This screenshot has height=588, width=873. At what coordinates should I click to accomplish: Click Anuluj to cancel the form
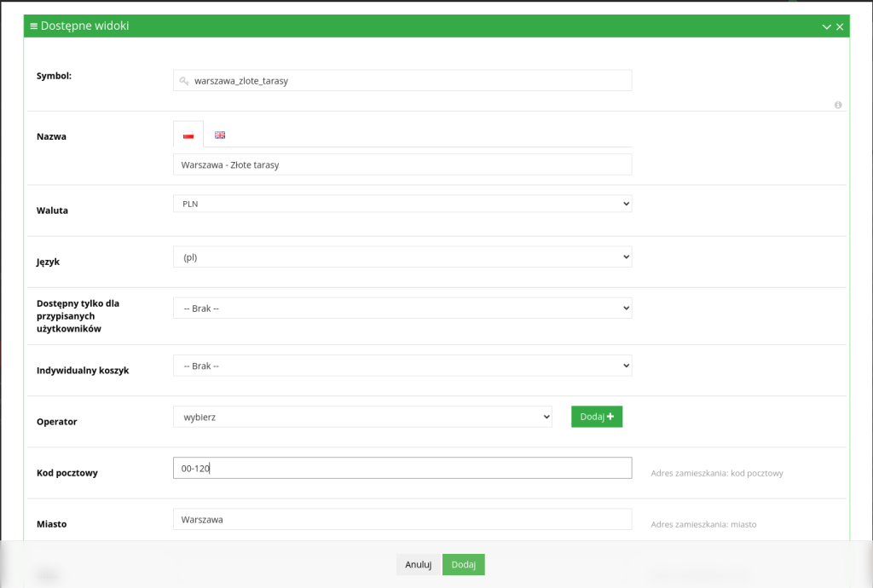(419, 564)
